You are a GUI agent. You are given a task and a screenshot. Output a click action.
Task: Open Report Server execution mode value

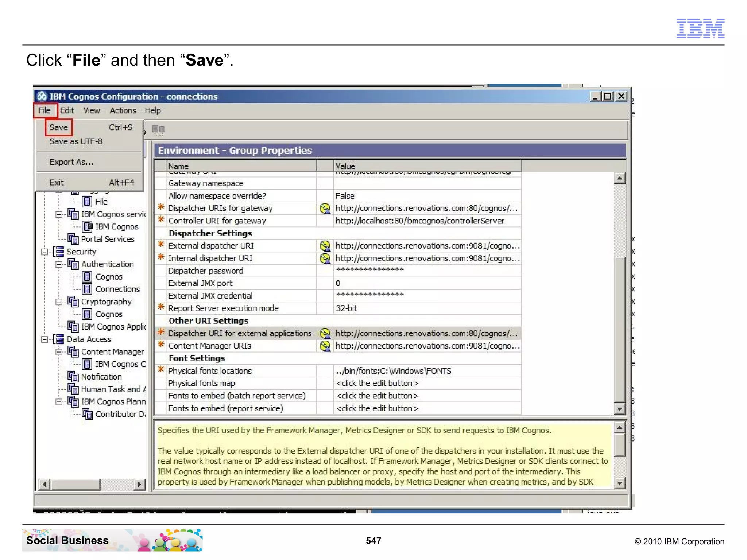coord(427,308)
